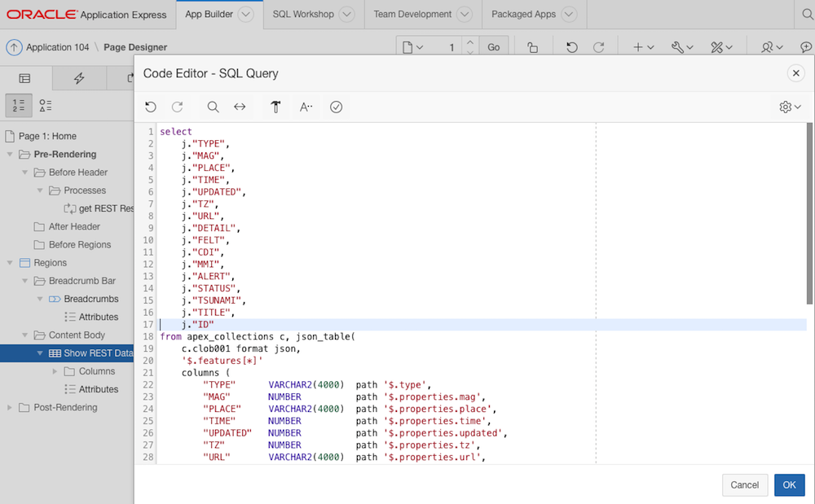Open the Utilities wrench dropdown

pyautogui.click(x=682, y=46)
